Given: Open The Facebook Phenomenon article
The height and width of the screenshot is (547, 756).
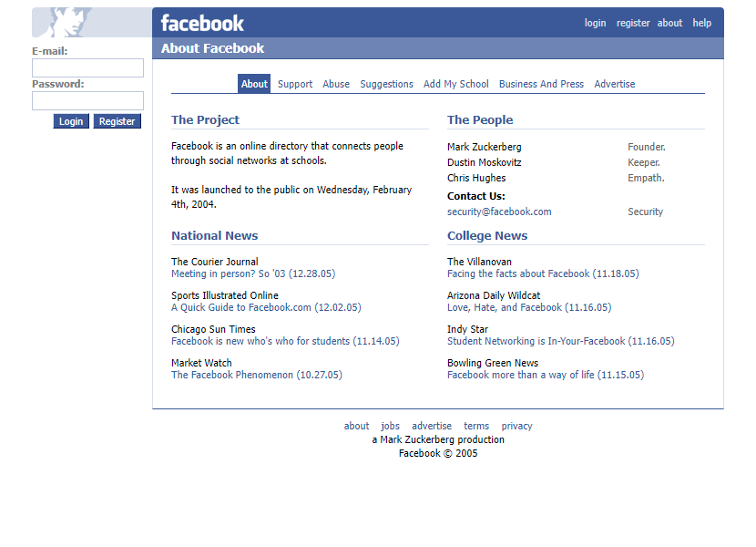Looking at the screenshot, I should coord(257,375).
